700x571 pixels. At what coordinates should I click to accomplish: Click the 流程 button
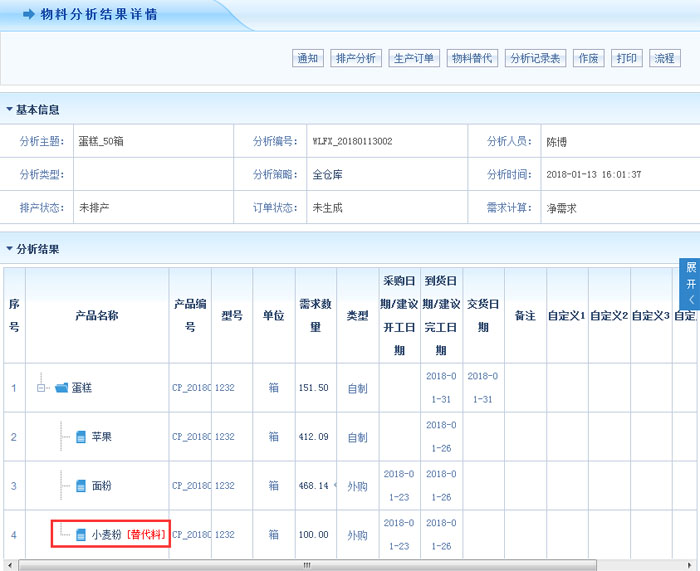click(x=665, y=58)
